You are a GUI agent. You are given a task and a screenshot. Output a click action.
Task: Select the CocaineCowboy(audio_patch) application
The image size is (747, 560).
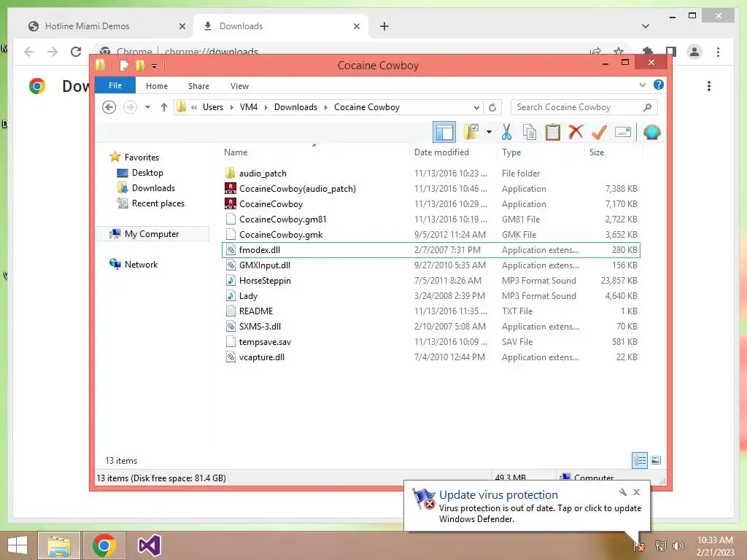point(298,189)
